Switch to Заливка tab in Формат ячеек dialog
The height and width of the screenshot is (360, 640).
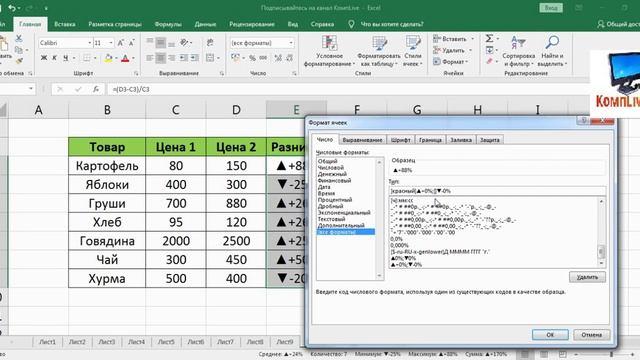tap(461, 140)
